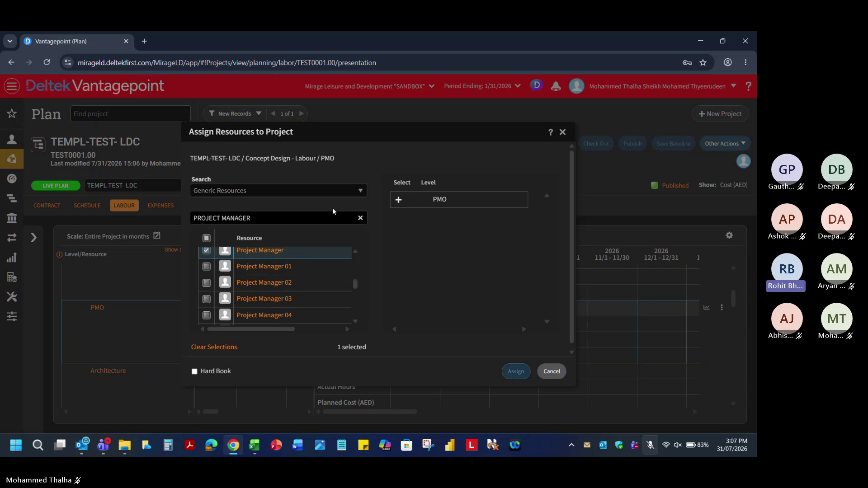Open the Firms building sidebar icon
The height and width of the screenshot is (488, 868).
tap(12, 218)
